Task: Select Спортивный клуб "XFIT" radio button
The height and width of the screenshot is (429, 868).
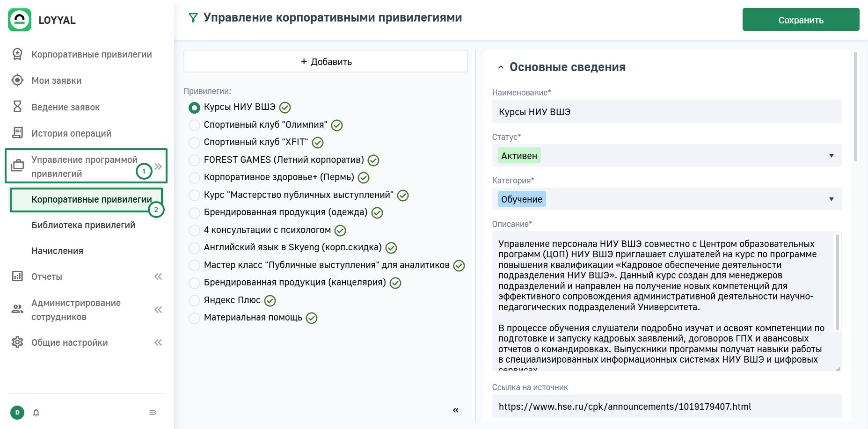Action: (x=194, y=142)
